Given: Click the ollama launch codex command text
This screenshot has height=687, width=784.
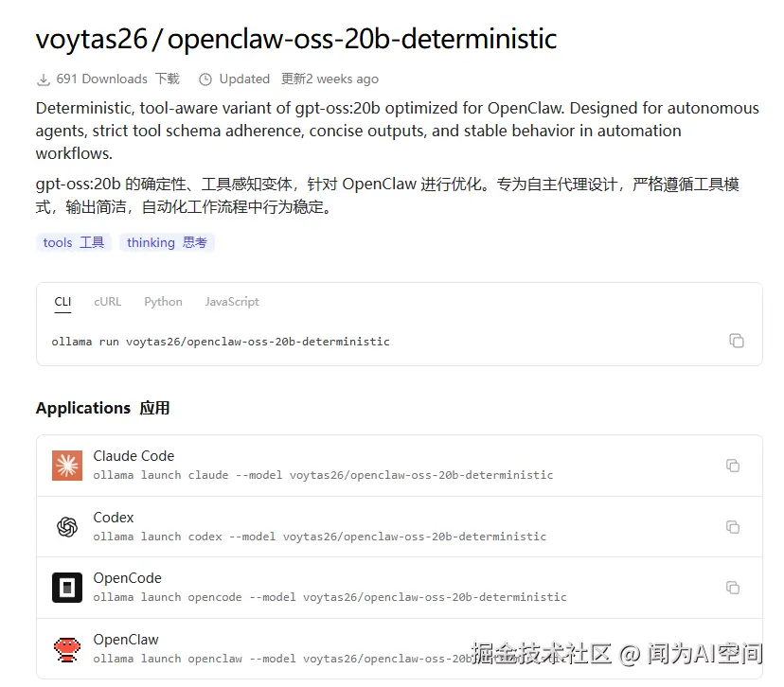Looking at the screenshot, I should (319, 537).
